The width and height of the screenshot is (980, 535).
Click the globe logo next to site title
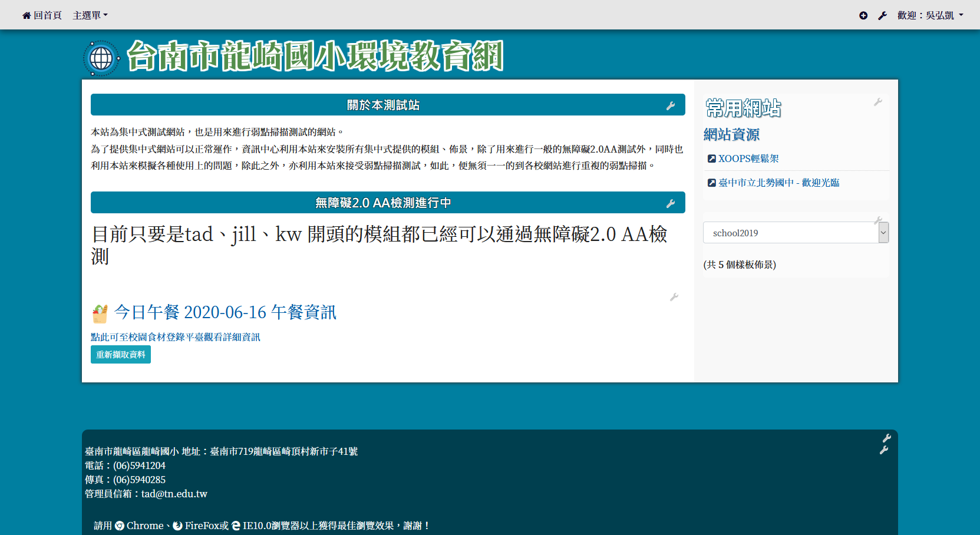click(101, 58)
